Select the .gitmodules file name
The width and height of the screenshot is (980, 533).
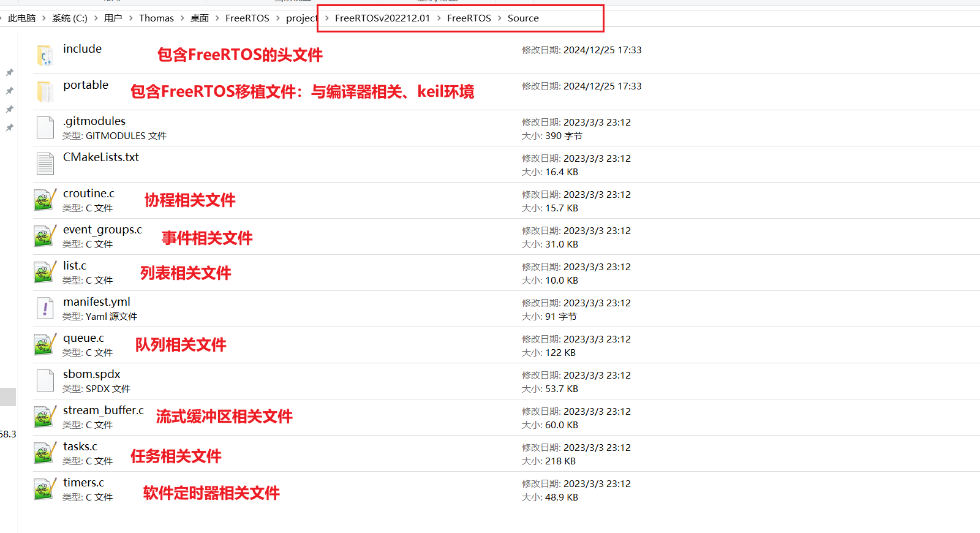[94, 121]
